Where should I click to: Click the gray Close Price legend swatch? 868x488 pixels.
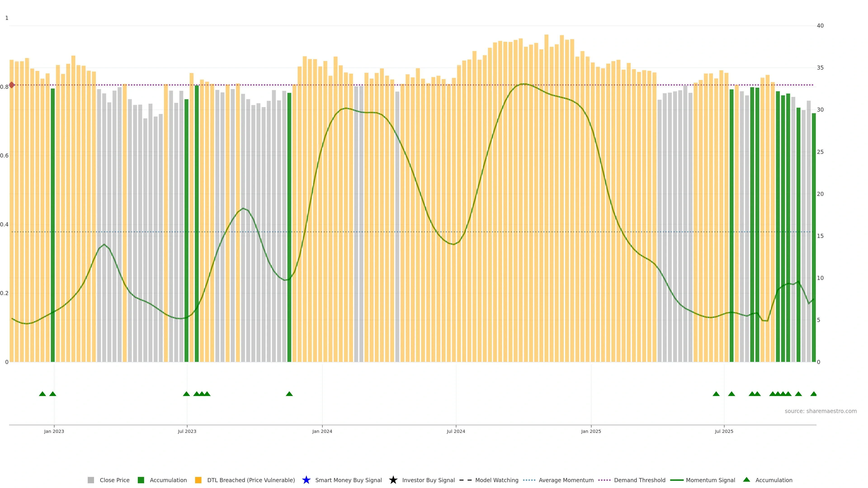[91, 480]
